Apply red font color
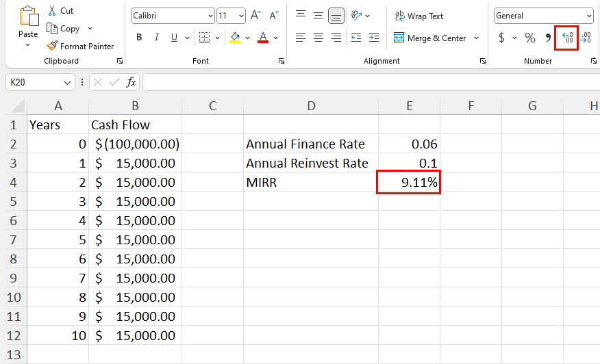This screenshot has width=600, height=364. tap(263, 38)
